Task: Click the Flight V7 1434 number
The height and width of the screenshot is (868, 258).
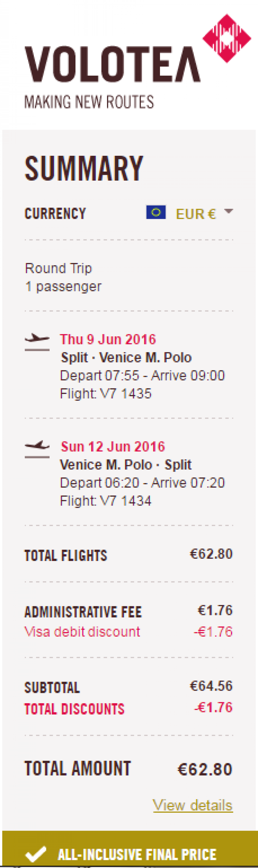Action: (106, 501)
